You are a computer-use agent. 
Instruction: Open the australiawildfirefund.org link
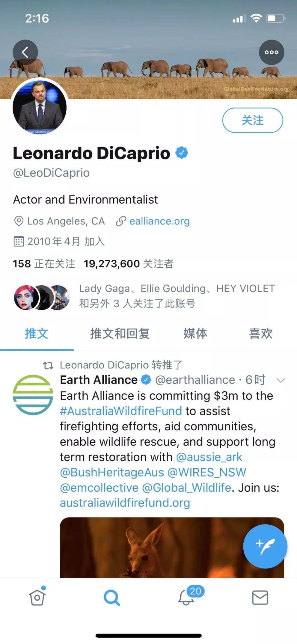click(125, 503)
